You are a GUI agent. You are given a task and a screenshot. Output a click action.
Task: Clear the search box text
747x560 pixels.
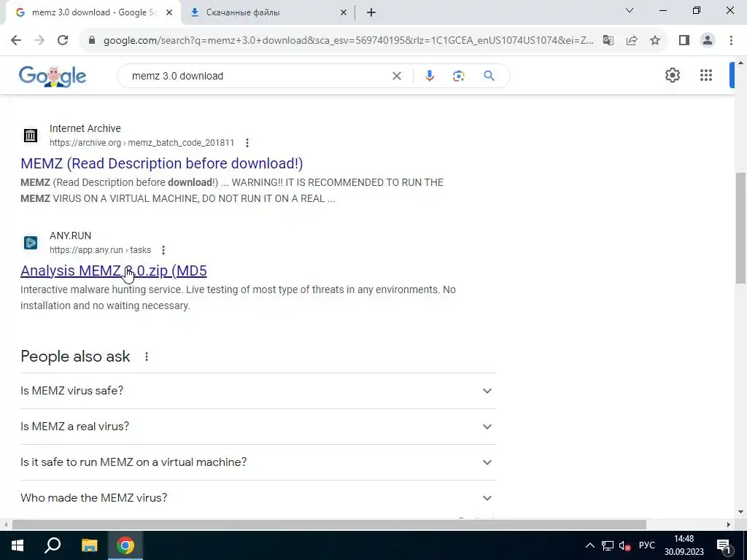click(x=396, y=76)
